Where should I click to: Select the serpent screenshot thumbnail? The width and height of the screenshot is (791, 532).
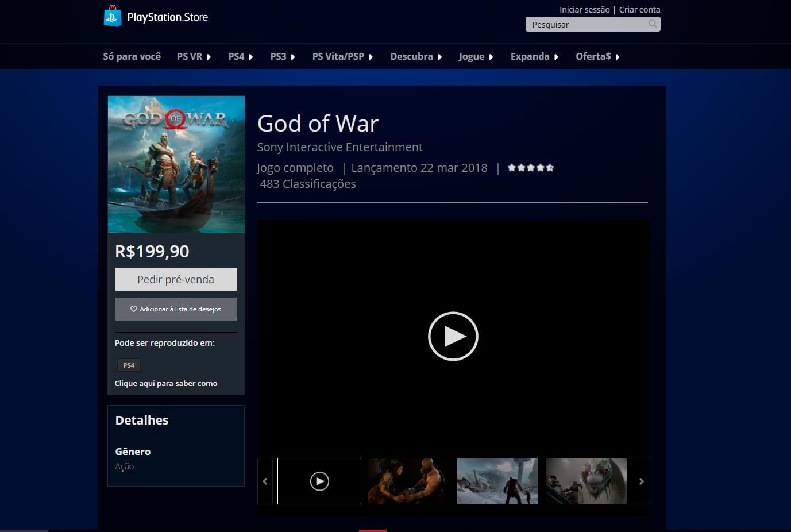tap(587, 481)
